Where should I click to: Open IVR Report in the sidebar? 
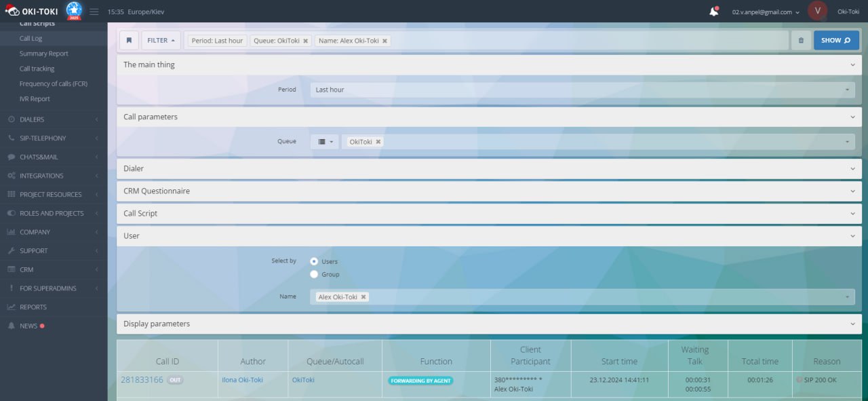(x=35, y=99)
